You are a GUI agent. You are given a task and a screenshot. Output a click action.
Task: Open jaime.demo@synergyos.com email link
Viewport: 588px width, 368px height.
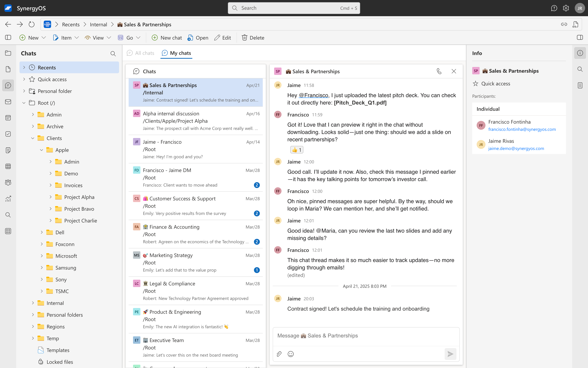click(x=516, y=148)
